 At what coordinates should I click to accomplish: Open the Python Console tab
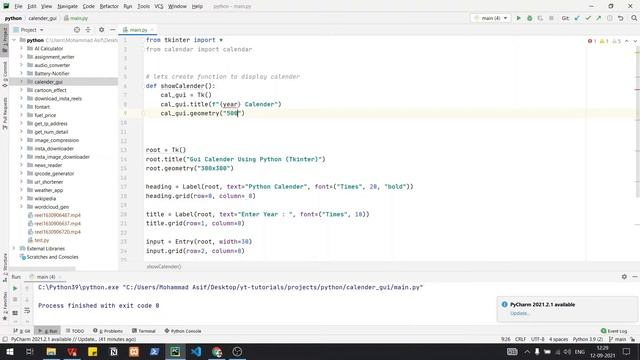tap(182, 331)
